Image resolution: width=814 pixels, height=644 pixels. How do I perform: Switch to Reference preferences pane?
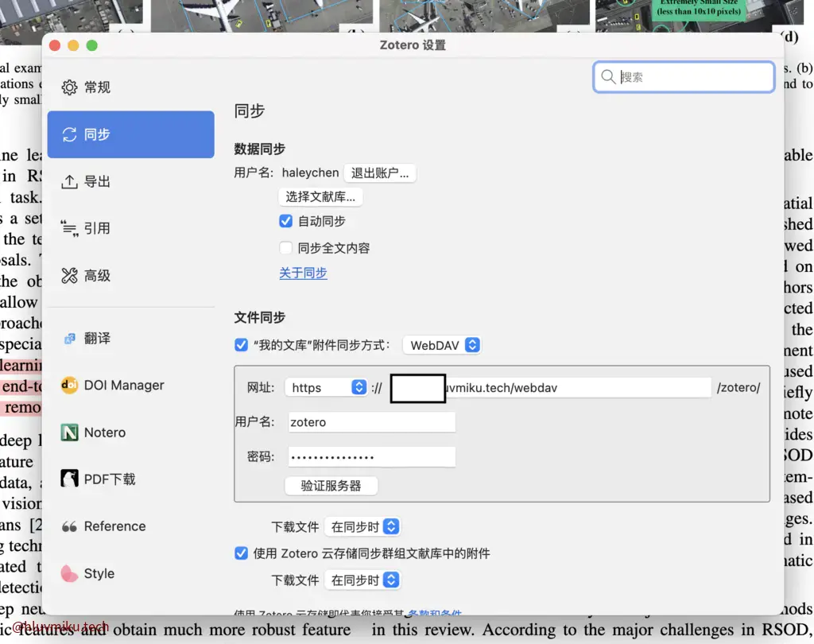tap(131, 526)
